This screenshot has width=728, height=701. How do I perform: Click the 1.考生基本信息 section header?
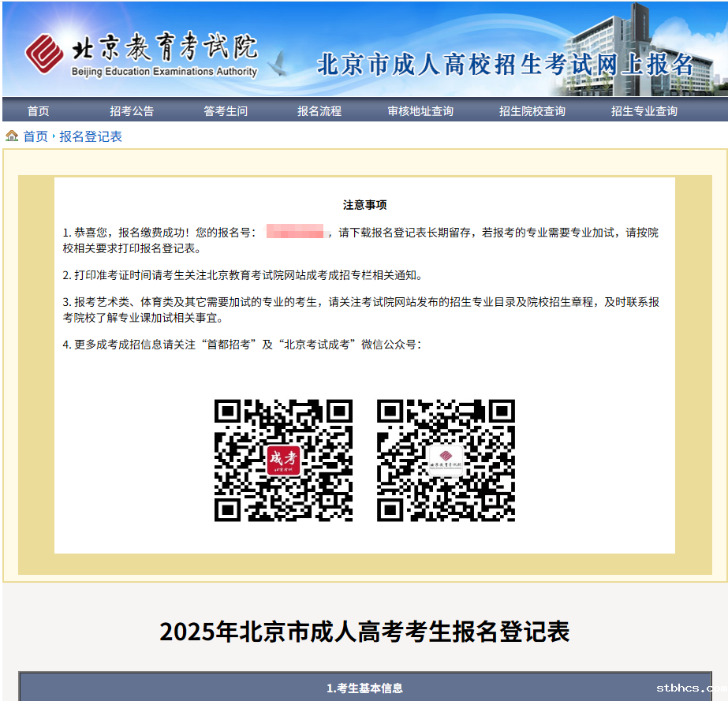click(364, 688)
